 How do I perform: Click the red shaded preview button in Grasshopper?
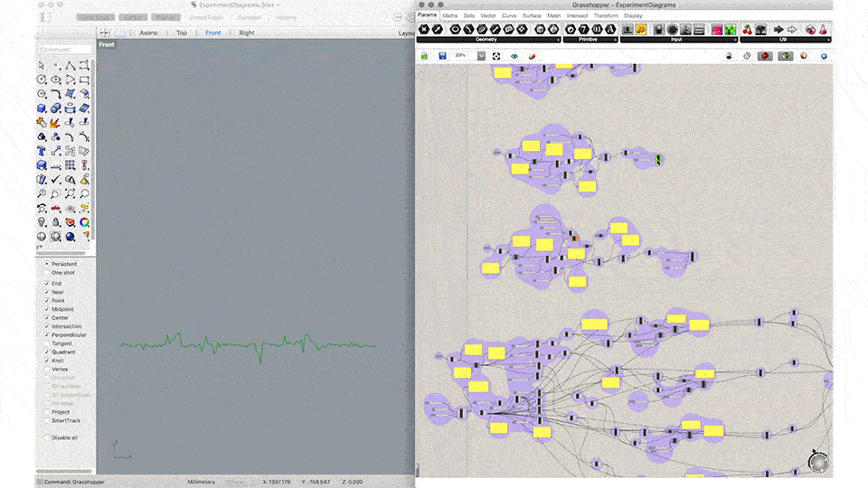pos(765,56)
